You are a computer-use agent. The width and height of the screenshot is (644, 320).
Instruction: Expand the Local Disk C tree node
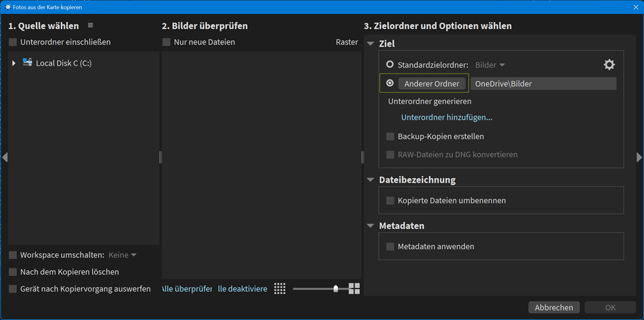14,63
